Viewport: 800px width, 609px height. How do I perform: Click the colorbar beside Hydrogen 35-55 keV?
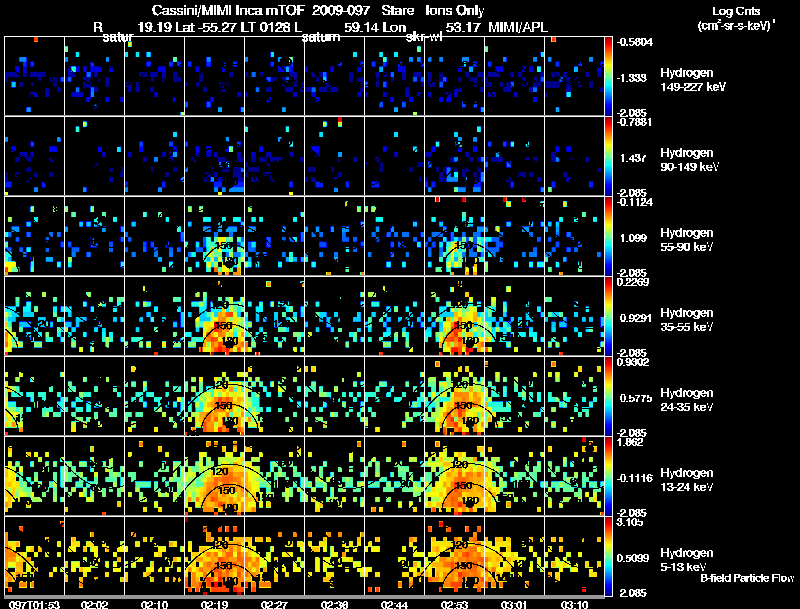click(608, 316)
